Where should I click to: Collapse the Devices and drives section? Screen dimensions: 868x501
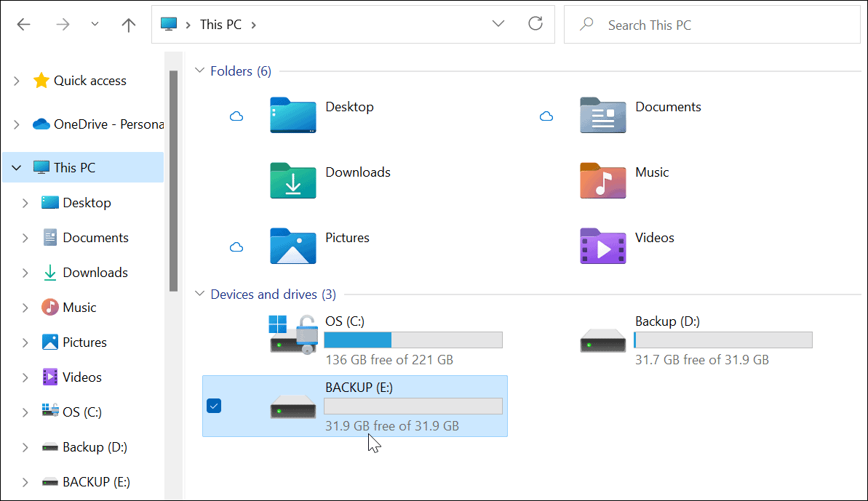(x=199, y=294)
